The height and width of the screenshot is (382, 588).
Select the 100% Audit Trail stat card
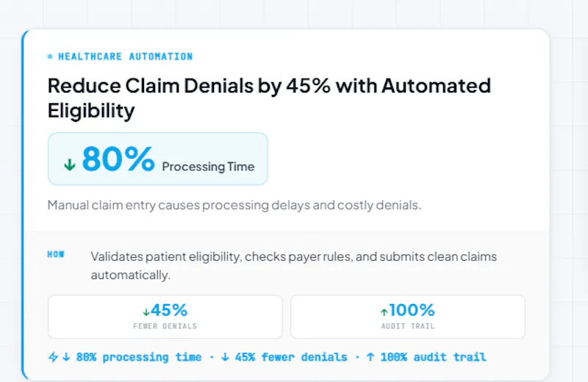click(x=408, y=317)
